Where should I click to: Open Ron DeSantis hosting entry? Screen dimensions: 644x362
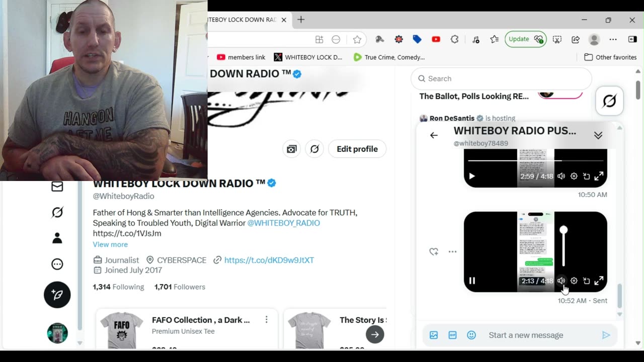tap(467, 118)
